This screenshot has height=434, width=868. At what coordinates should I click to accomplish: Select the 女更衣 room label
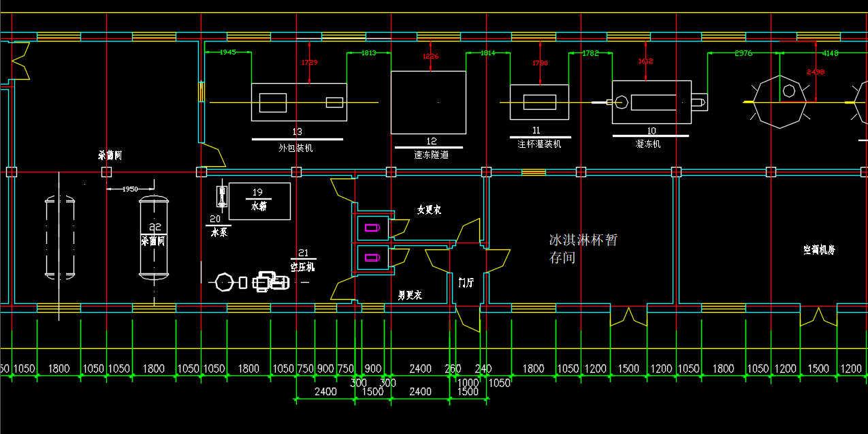tap(429, 210)
